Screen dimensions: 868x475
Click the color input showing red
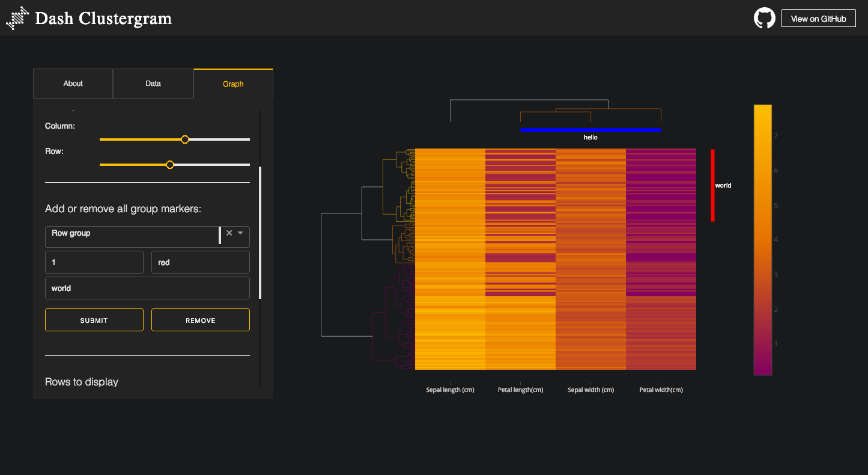pyautogui.click(x=200, y=262)
